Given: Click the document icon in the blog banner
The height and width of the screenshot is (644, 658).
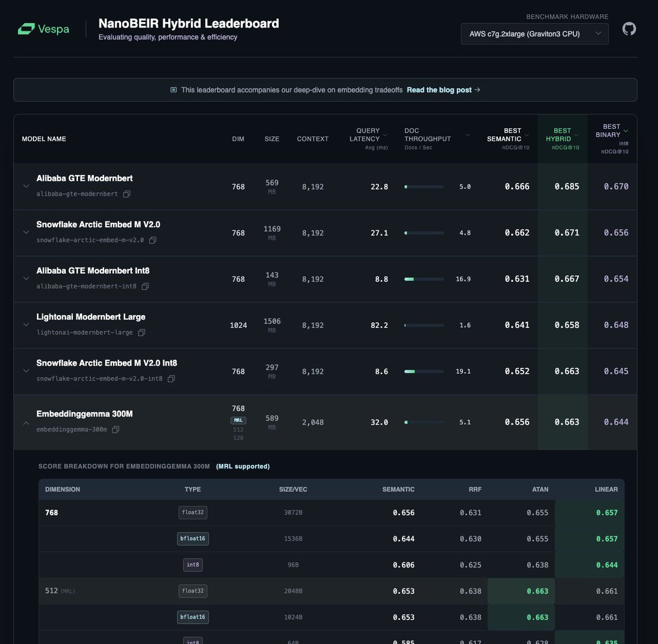Looking at the screenshot, I should pos(174,90).
